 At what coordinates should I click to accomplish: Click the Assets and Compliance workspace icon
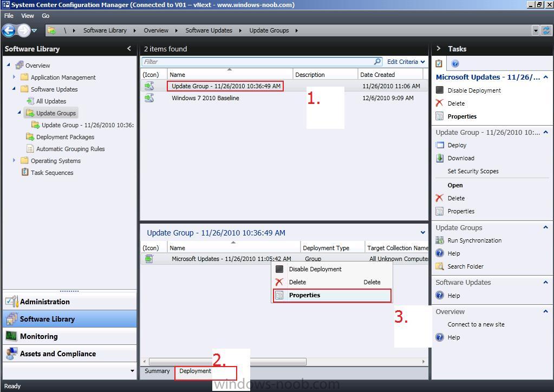(12, 354)
